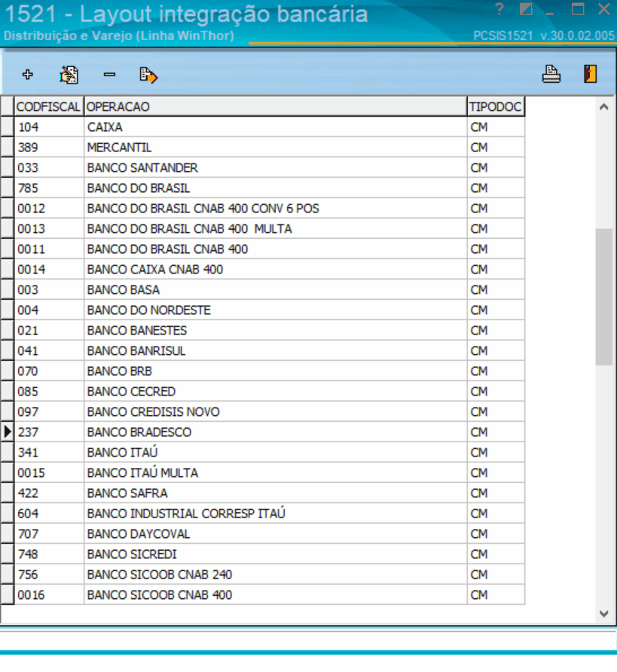Select the BANCO DAYCOVAL row
This screenshot has height=672, width=617.
tap(262, 534)
